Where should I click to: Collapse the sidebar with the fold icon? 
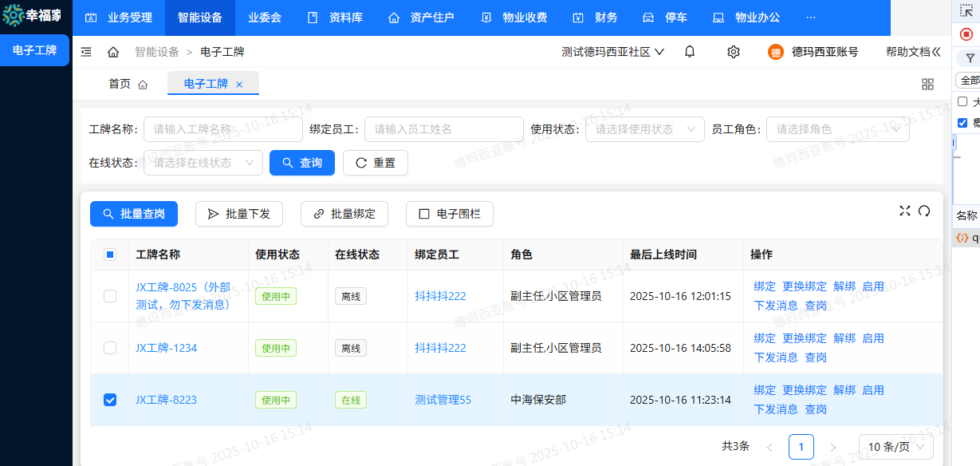point(86,52)
